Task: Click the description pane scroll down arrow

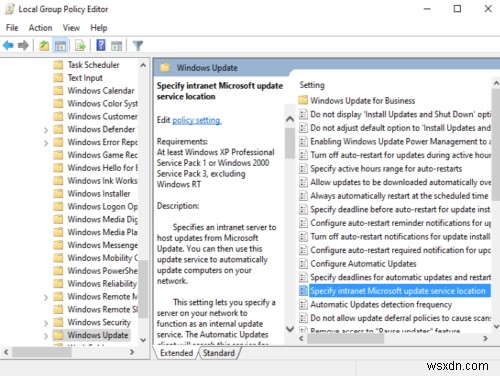Action: coord(290,329)
